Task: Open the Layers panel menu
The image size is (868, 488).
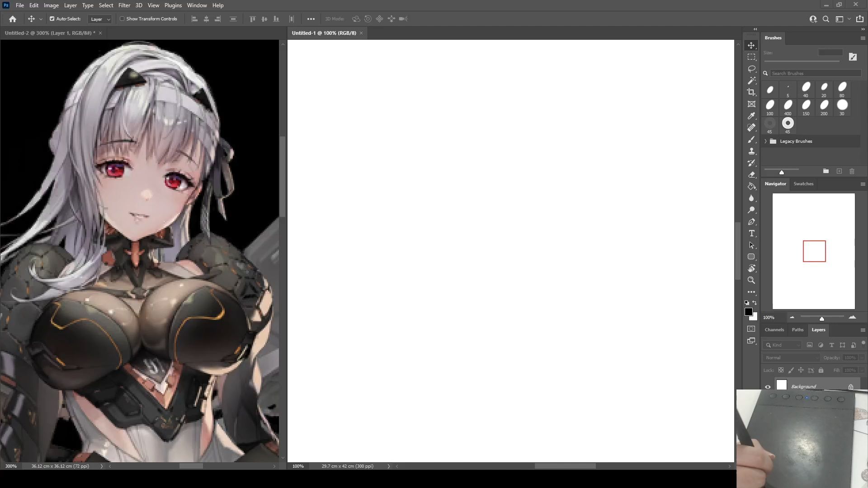Action: [x=863, y=330]
